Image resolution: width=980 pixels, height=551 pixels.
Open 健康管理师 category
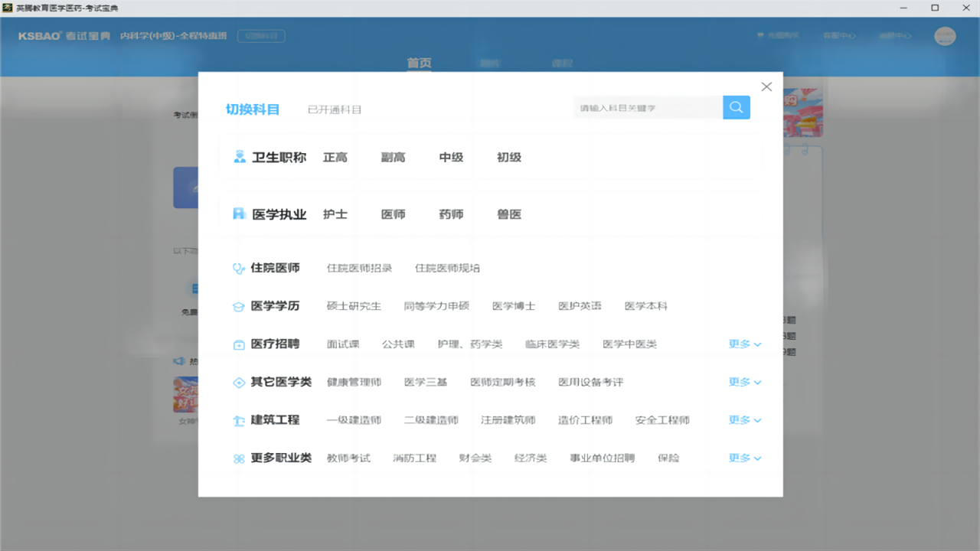[x=354, y=382]
